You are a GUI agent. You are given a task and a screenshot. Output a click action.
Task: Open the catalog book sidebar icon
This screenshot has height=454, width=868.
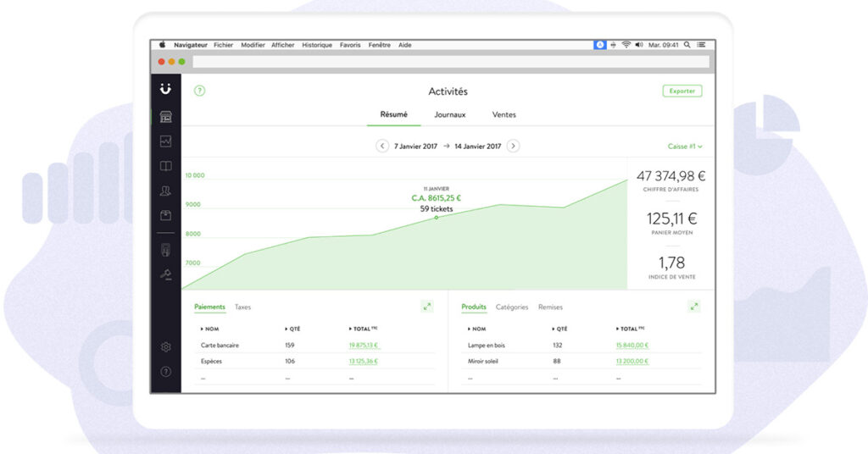coord(165,166)
